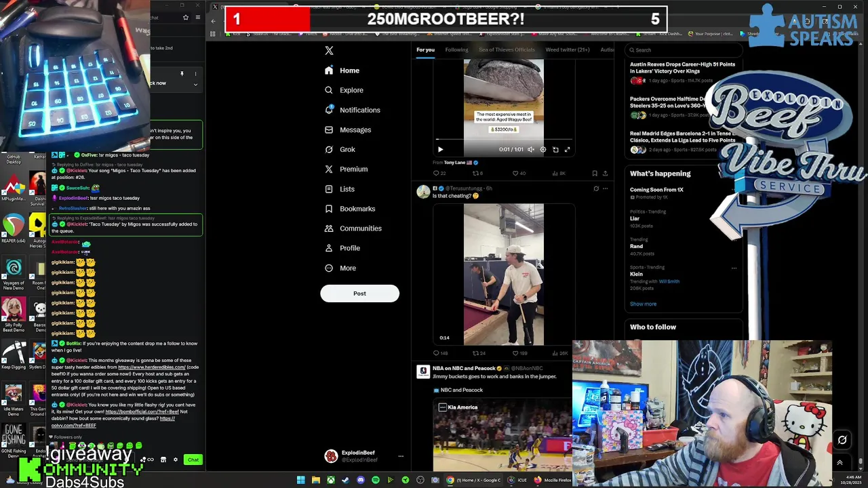Image resolution: width=868 pixels, height=488 pixels.
Task: Open the Rand trending topic
Action: pyautogui.click(x=636, y=247)
